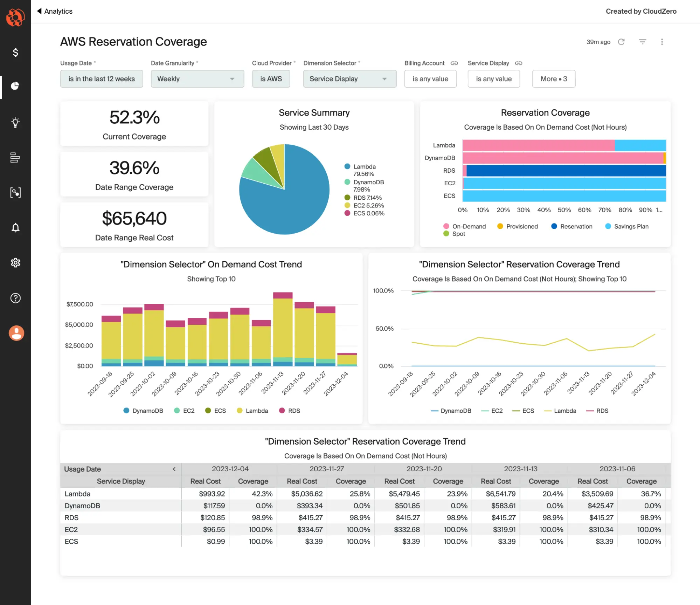Toggle ECS 0.06% in pie legend
This screenshot has height=605, width=700.
pyautogui.click(x=365, y=213)
